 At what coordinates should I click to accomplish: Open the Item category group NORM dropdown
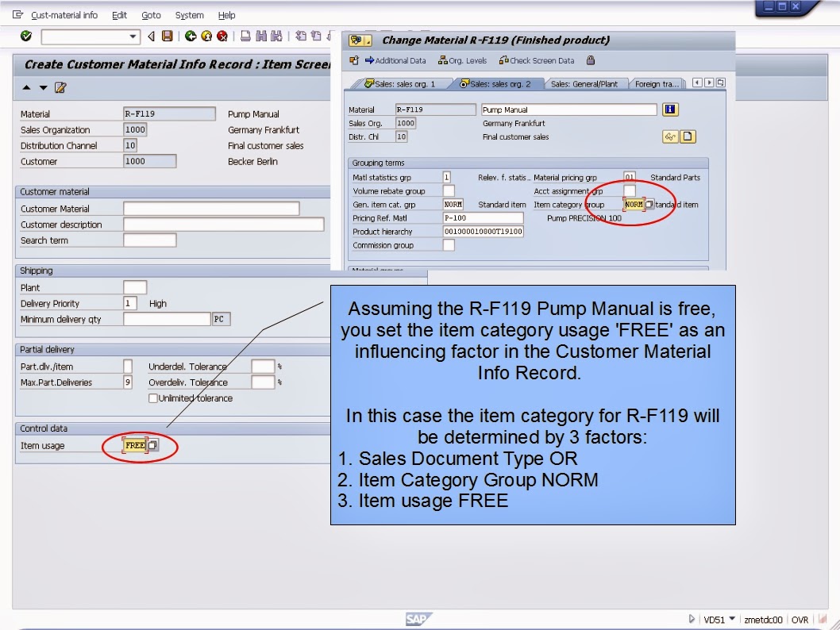point(650,203)
